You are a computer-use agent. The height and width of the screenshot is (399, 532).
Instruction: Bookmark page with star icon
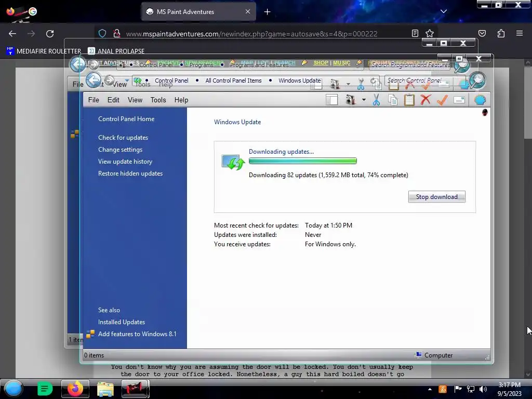click(x=430, y=33)
